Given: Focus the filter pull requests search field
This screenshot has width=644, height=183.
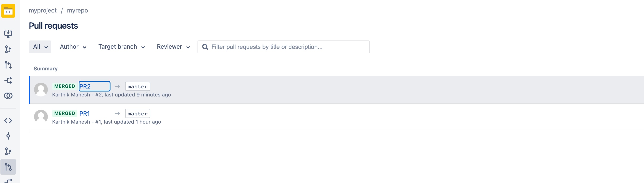Looking at the screenshot, I should point(283,47).
